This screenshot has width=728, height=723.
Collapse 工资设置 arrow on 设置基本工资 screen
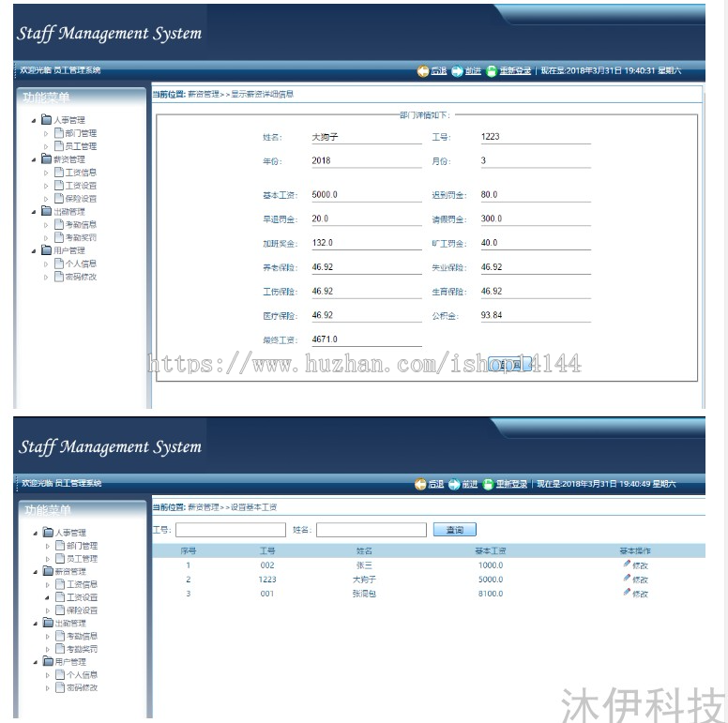(47, 597)
